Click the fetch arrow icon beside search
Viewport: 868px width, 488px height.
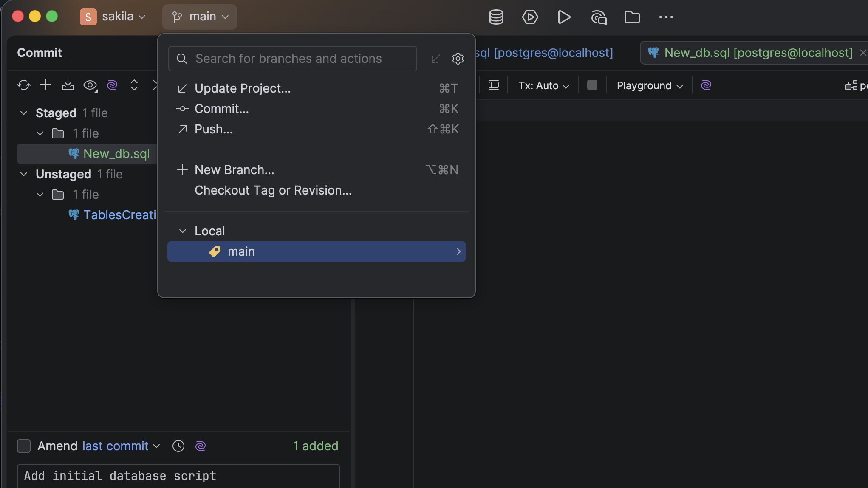tap(435, 59)
